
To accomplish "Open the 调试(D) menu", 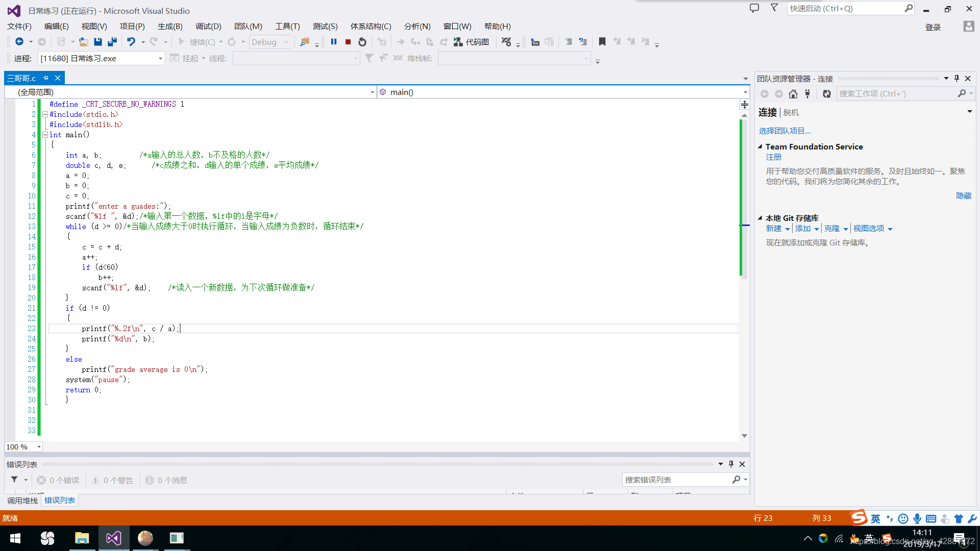I will [208, 27].
